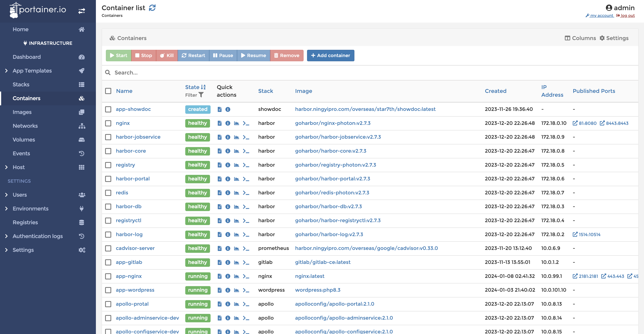Open logs icon for harbor-log

[x=220, y=234]
